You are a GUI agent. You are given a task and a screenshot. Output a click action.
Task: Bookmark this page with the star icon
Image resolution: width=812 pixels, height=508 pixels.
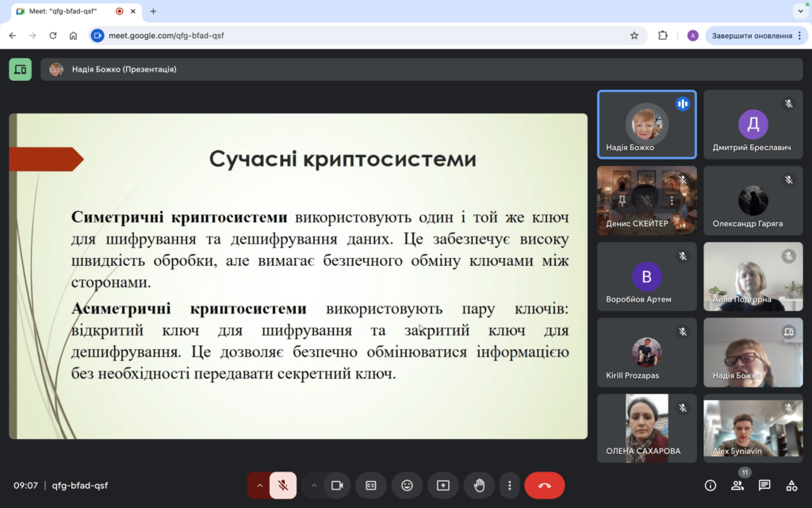point(634,36)
